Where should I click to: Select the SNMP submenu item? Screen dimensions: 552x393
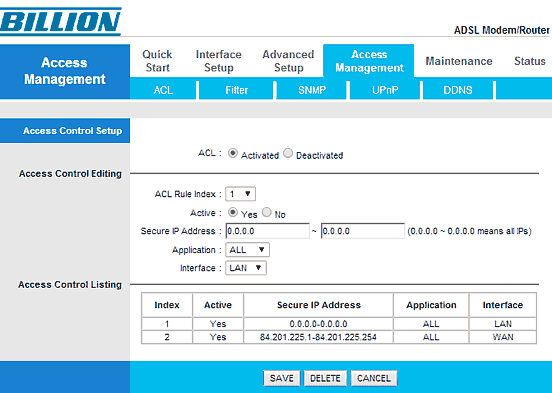click(x=312, y=90)
